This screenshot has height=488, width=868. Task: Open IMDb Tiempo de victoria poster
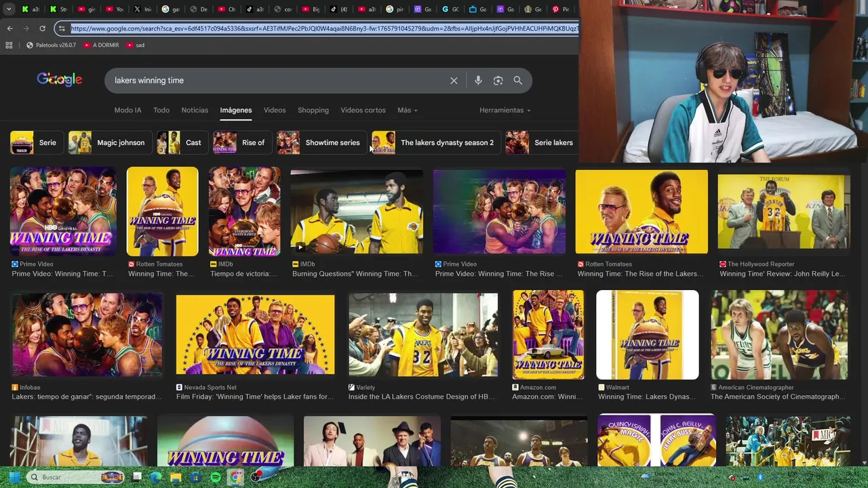pos(244,211)
